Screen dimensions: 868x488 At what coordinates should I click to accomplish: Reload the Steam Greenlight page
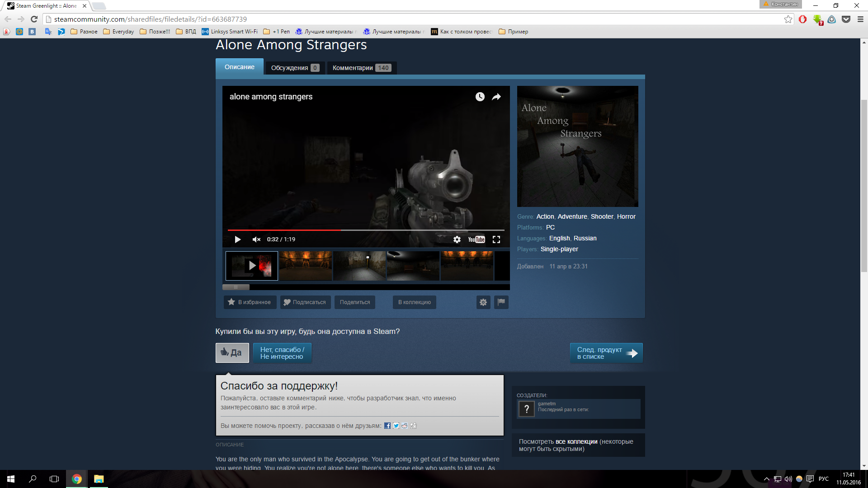point(34,19)
